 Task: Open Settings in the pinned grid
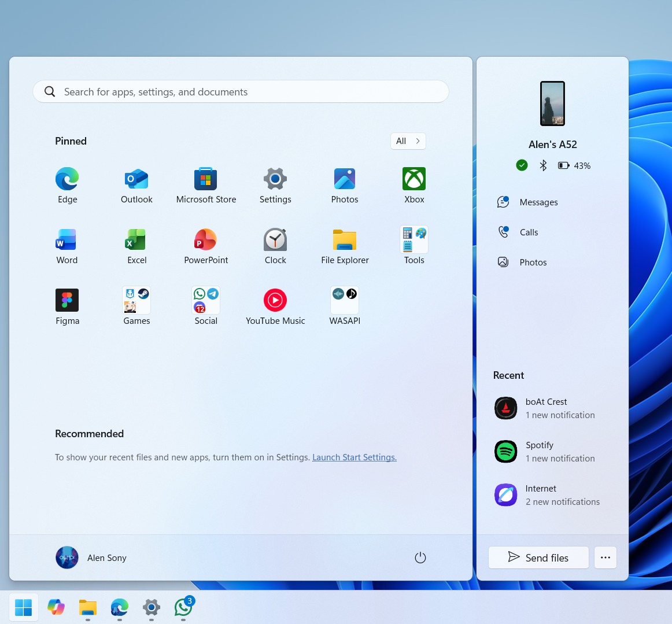(x=275, y=186)
